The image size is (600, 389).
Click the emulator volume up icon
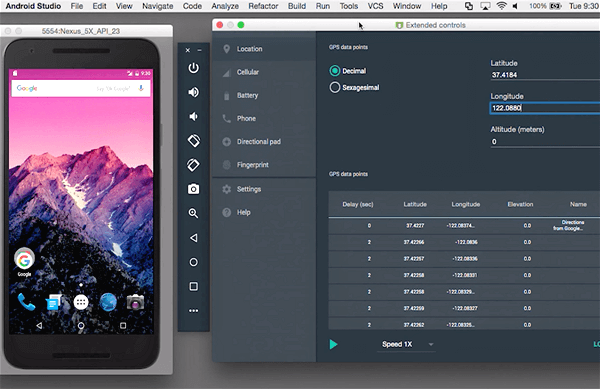tap(194, 92)
